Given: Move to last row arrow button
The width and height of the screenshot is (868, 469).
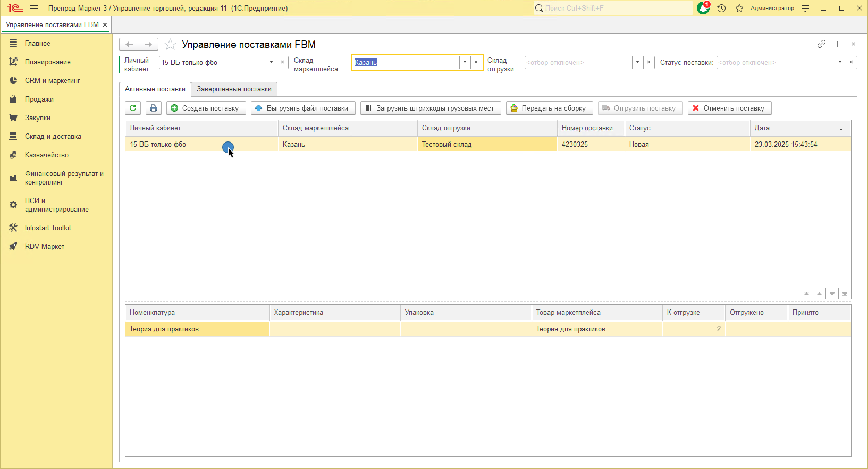Looking at the screenshot, I should click(845, 294).
